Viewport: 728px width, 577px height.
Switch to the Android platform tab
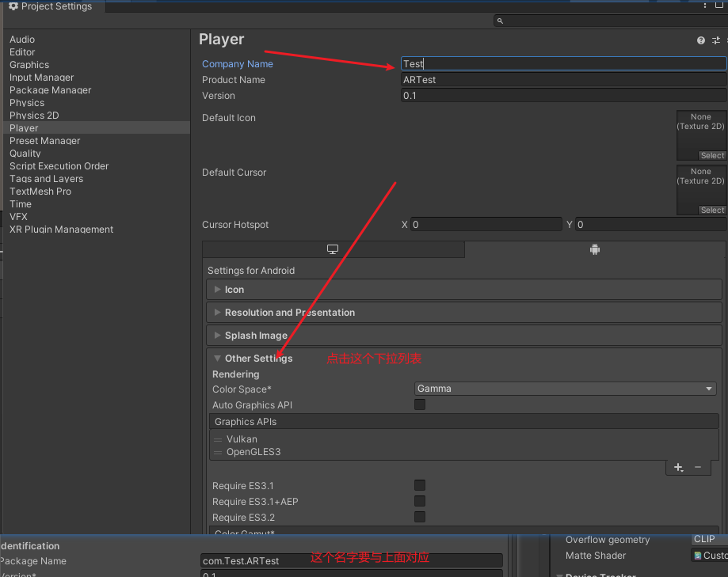[595, 249]
